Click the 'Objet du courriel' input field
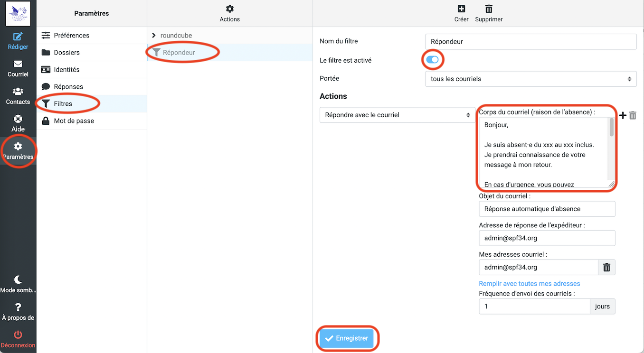Image resolution: width=644 pixels, height=353 pixels. tap(547, 209)
